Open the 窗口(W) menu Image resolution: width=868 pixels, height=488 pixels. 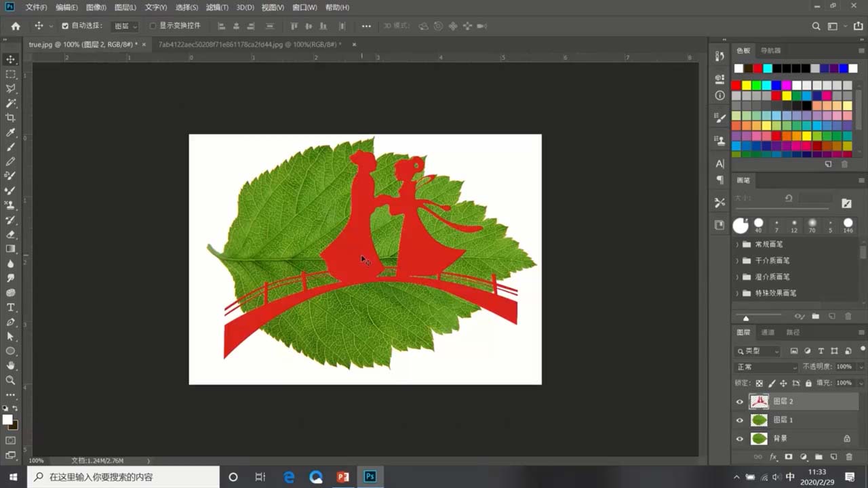pyautogui.click(x=304, y=7)
